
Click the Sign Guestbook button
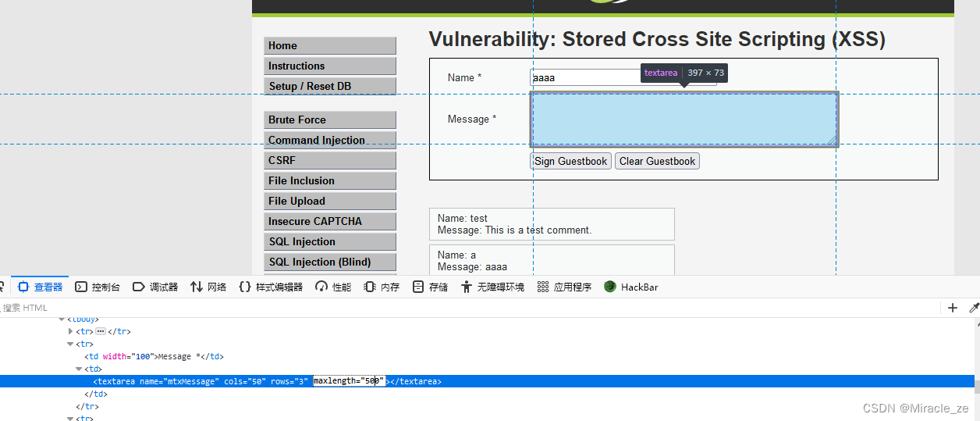pos(571,161)
